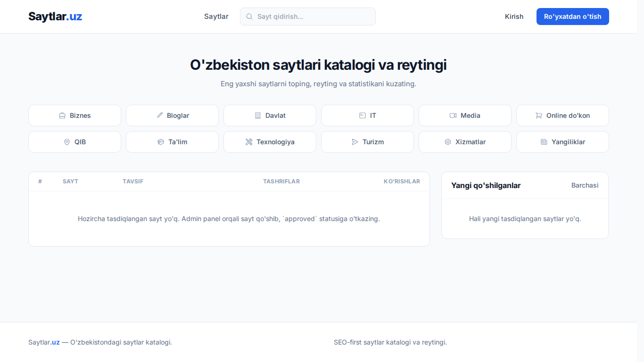644x362 pixels.
Task: Click the paper plane icon on Turizm
Action: pos(355,142)
